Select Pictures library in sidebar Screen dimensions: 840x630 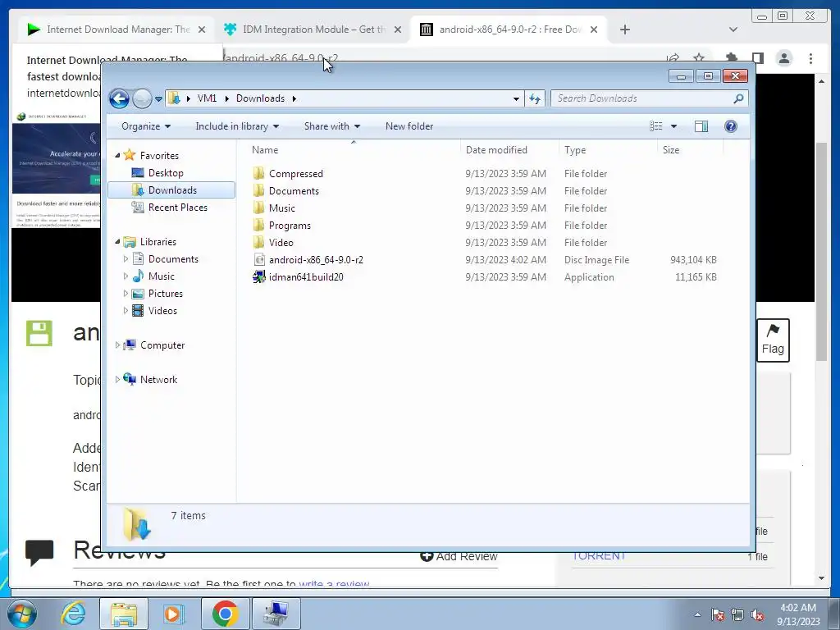click(165, 294)
